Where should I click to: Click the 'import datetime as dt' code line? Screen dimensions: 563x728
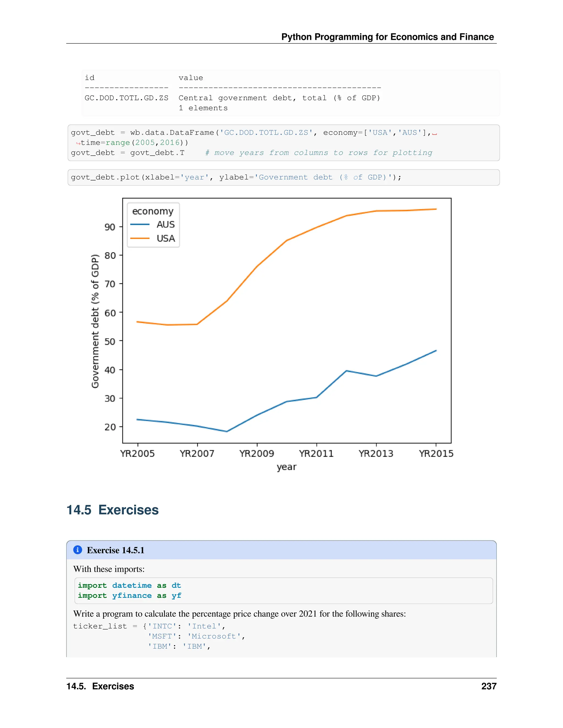point(129,585)
